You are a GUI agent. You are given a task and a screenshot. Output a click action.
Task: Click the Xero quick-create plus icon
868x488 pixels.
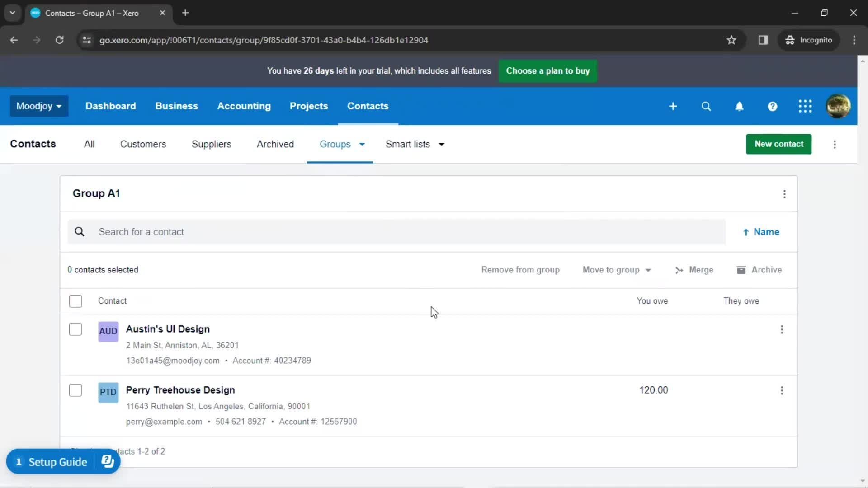click(673, 106)
